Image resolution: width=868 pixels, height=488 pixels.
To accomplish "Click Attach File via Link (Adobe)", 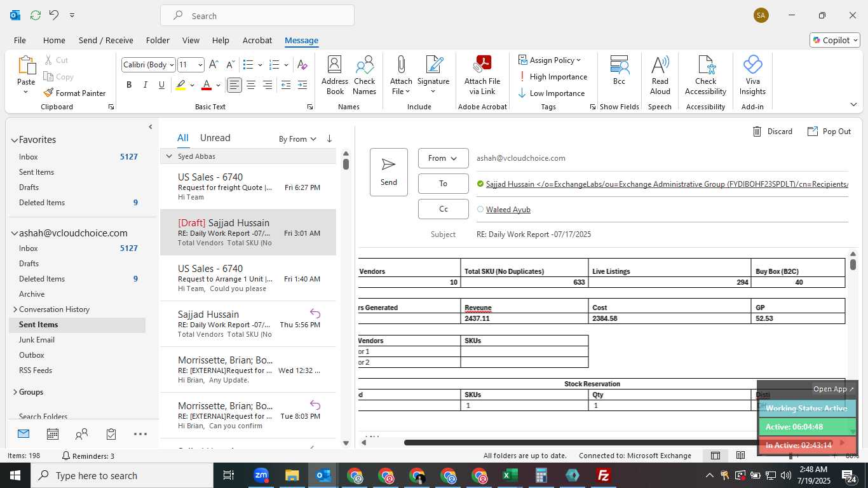I will coord(482,76).
